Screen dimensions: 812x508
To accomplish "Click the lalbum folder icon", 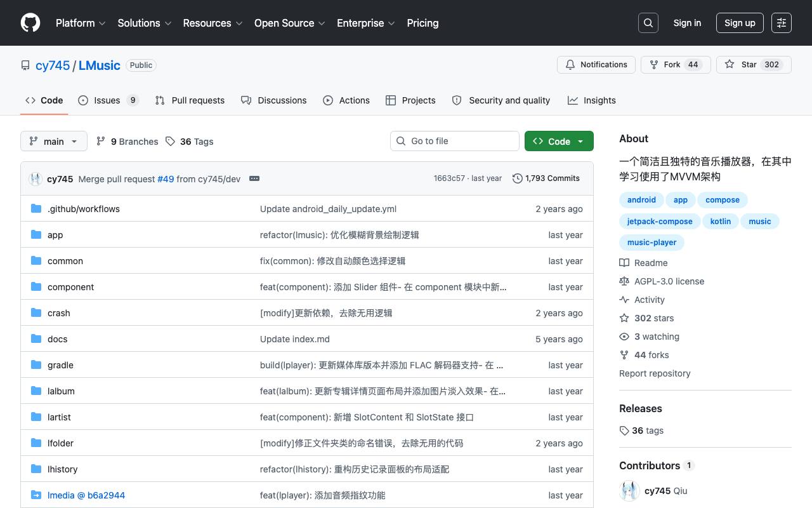I will (36, 391).
